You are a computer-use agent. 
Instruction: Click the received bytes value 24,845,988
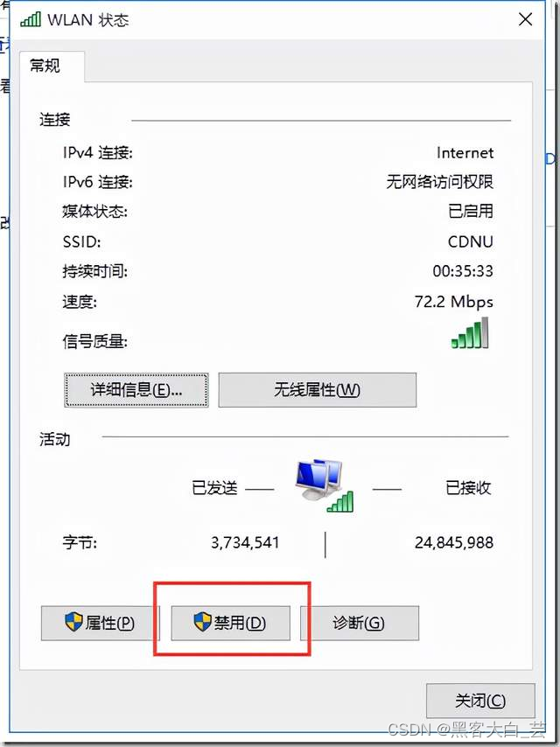(454, 542)
